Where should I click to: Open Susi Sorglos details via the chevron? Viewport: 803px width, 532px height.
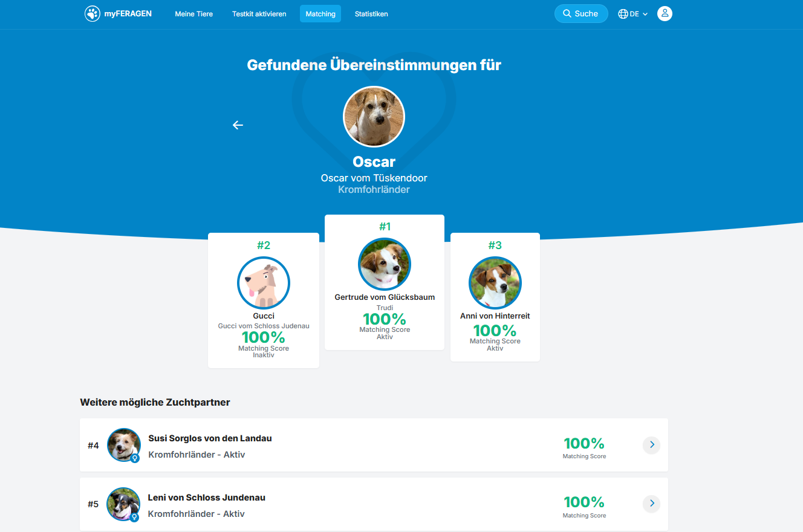pyautogui.click(x=651, y=445)
